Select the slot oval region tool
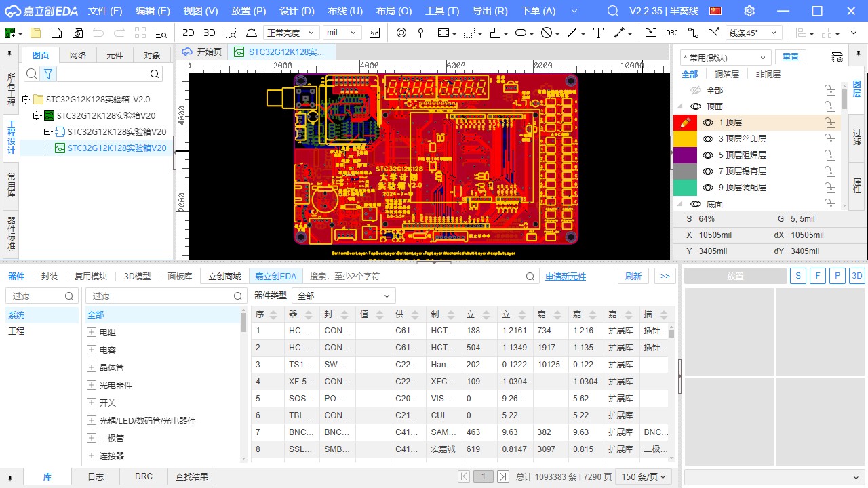 click(x=521, y=33)
